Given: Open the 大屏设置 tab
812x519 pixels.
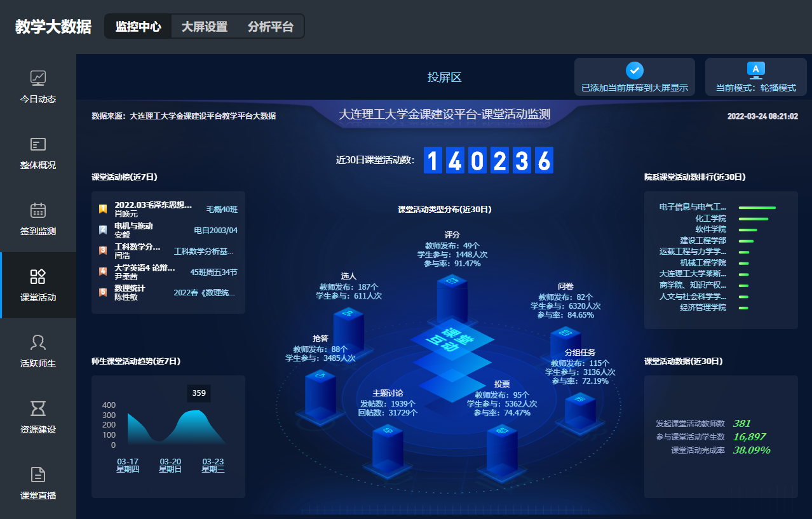Looking at the screenshot, I should coord(204,27).
